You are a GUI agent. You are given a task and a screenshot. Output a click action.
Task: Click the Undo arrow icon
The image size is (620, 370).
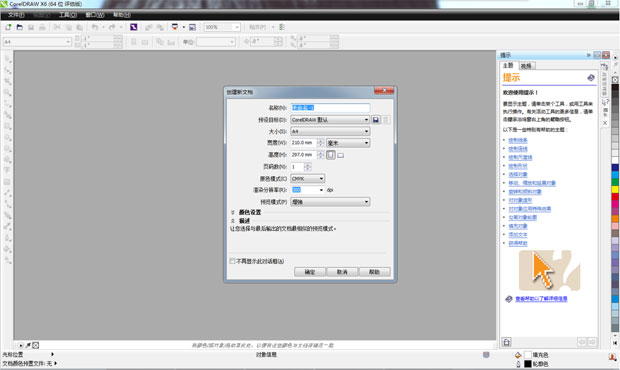pyautogui.click(x=95, y=27)
